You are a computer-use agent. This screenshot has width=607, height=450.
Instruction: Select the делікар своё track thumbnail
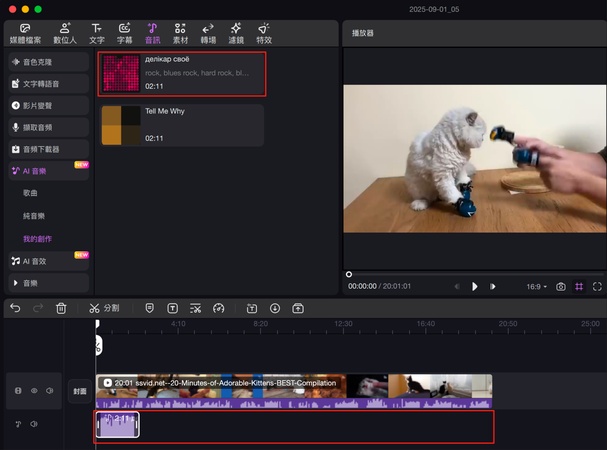coord(121,73)
